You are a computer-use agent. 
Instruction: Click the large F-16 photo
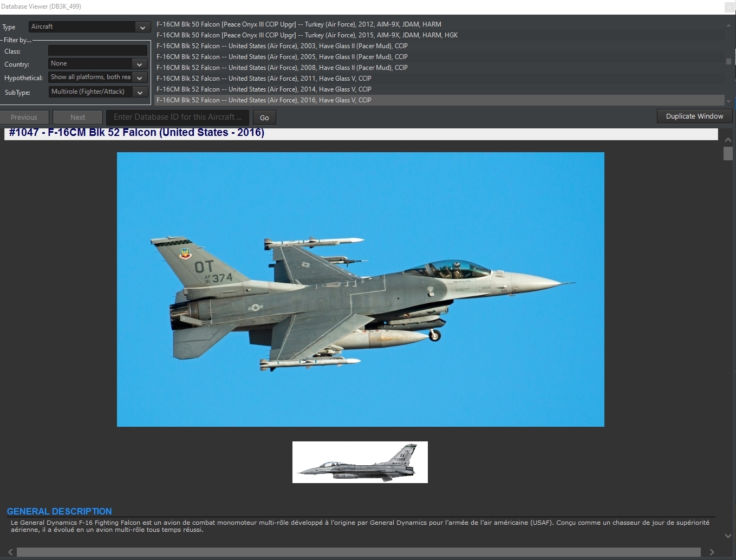pos(361,289)
